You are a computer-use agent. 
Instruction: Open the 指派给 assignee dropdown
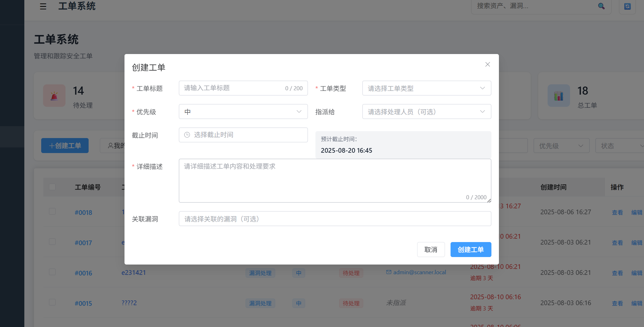coord(426,112)
